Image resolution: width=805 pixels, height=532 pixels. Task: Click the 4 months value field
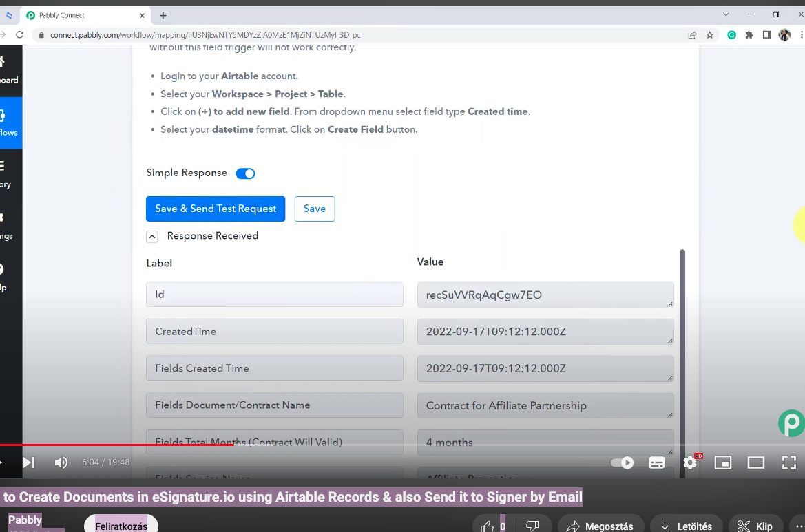tap(545, 443)
